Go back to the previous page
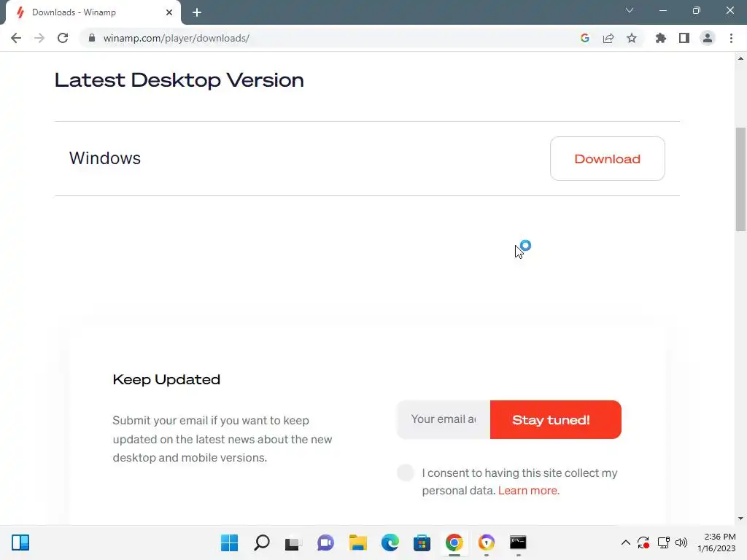The height and width of the screenshot is (560, 747). (16, 38)
